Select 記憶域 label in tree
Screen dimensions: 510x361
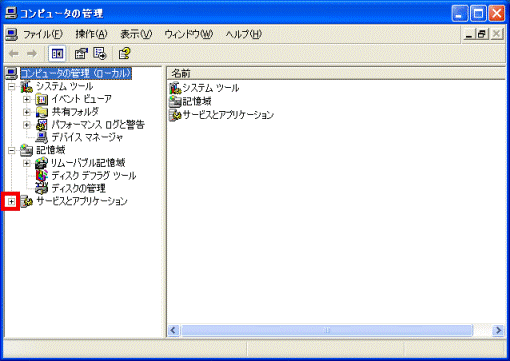(x=51, y=150)
